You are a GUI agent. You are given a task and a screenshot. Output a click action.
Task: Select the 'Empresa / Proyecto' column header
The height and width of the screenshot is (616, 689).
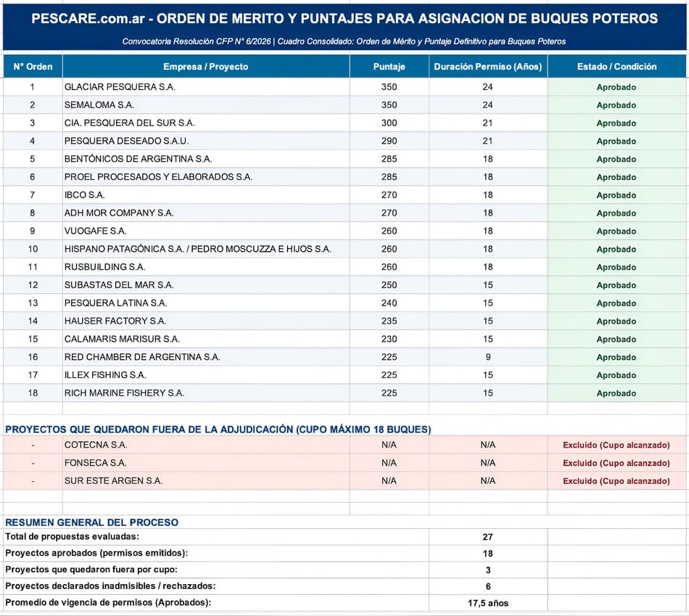tap(206, 67)
